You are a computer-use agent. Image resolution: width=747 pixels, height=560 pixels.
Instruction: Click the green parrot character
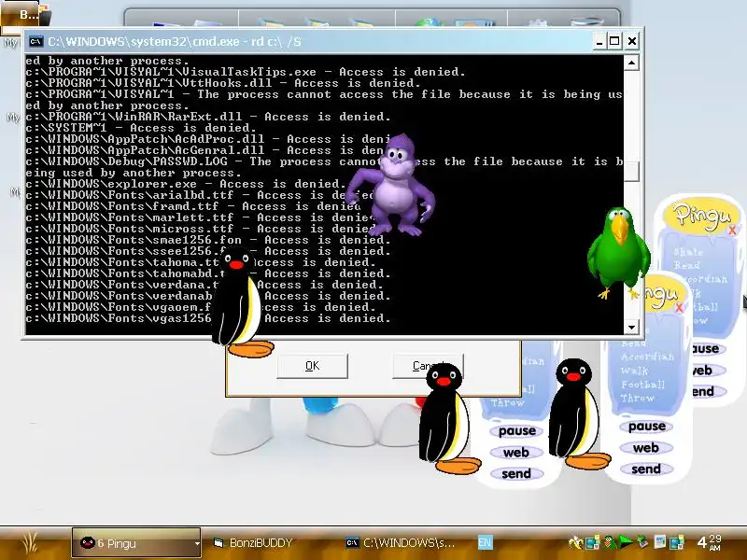[x=618, y=252]
